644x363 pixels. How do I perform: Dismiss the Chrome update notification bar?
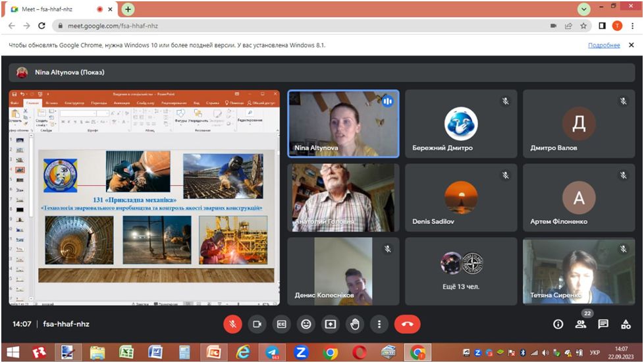(x=631, y=45)
